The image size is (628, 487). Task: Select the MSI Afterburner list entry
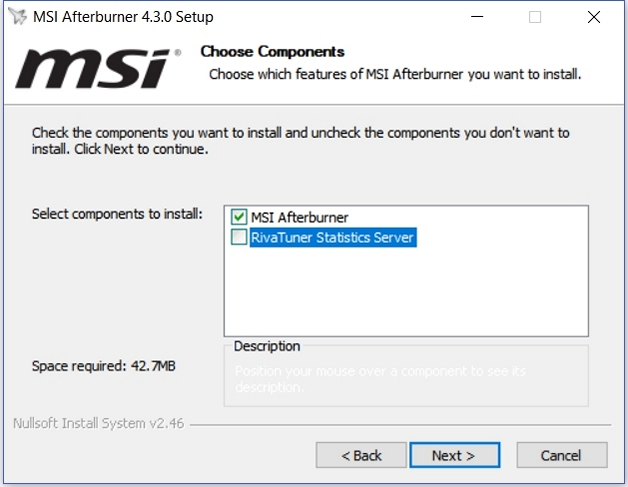pyautogui.click(x=300, y=217)
